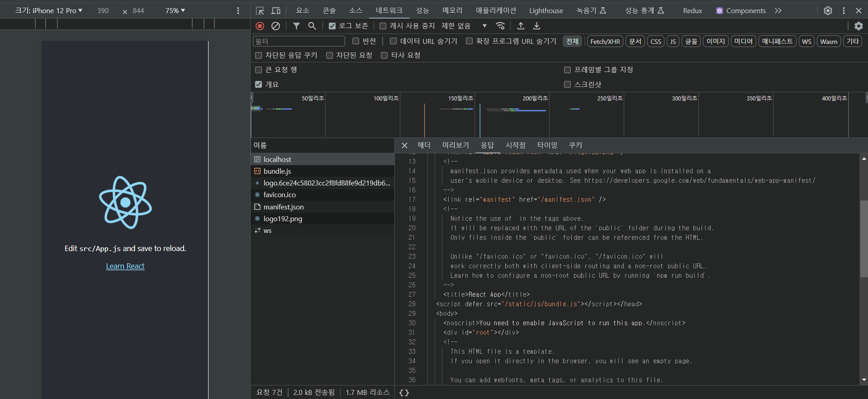This screenshot has height=399, width=868.
Task: Click the pretty-print curly braces button
Action: (x=404, y=393)
